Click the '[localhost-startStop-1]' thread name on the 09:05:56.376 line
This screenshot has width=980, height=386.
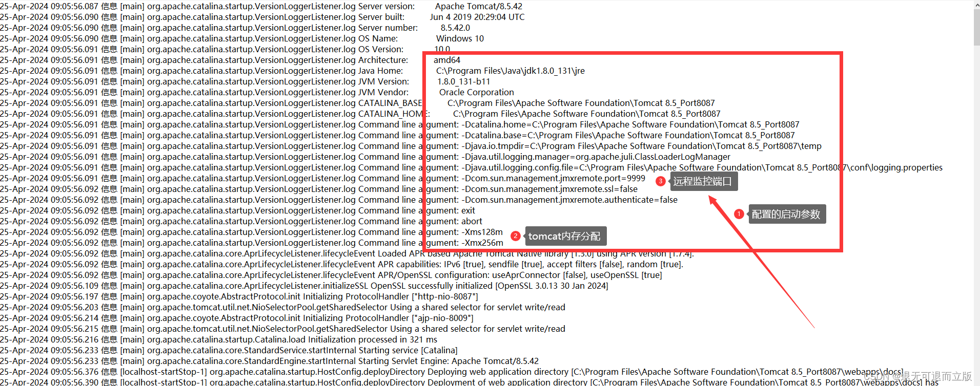click(164, 372)
